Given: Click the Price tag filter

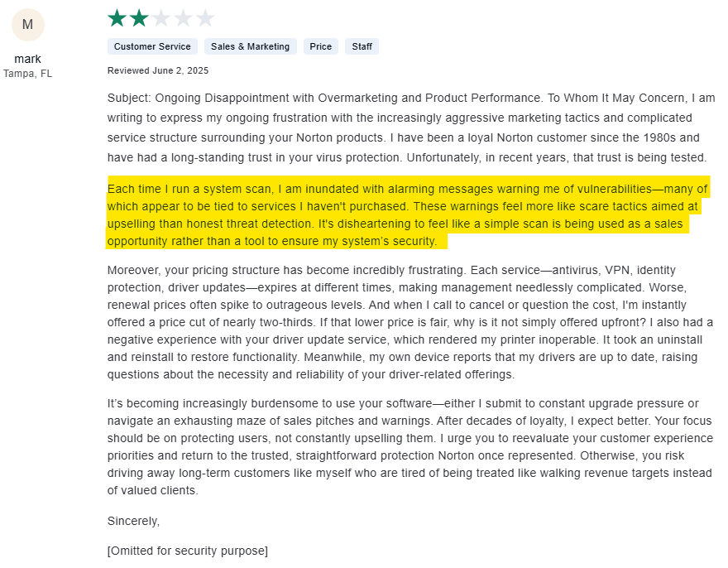Looking at the screenshot, I should click(x=320, y=46).
